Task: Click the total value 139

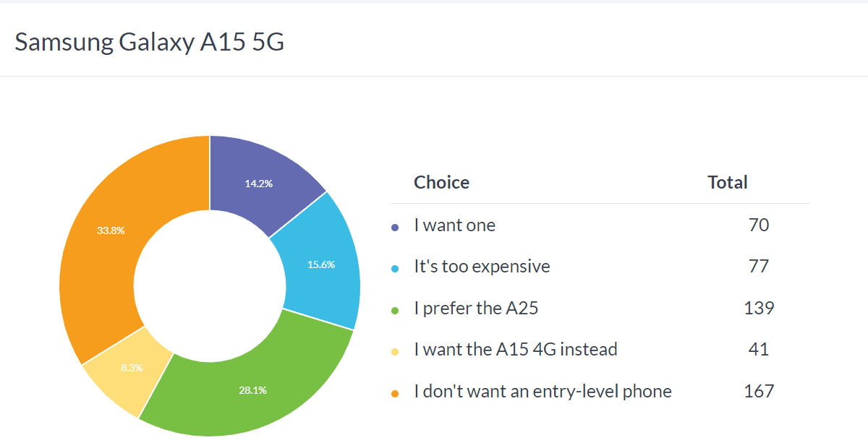Action: (x=759, y=309)
